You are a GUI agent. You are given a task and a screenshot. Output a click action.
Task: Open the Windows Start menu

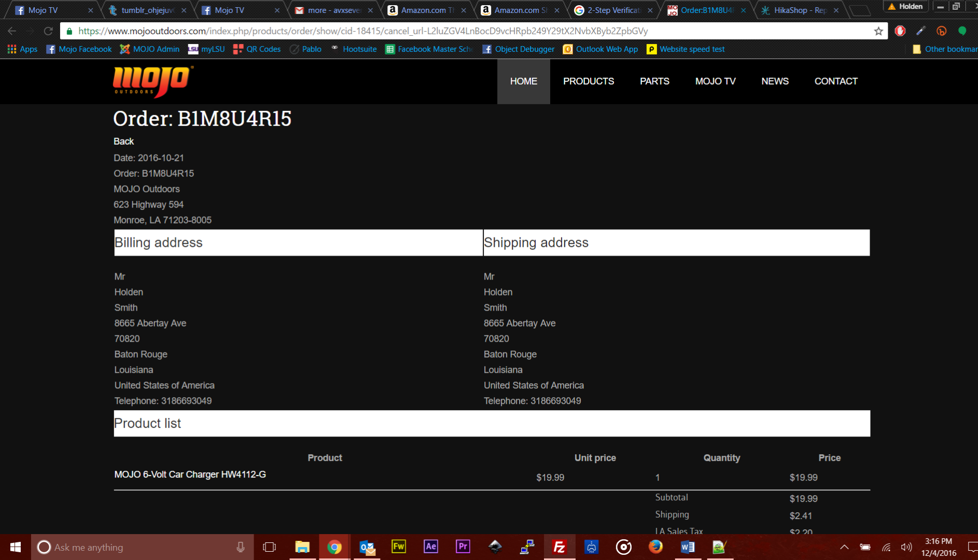point(16,547)
